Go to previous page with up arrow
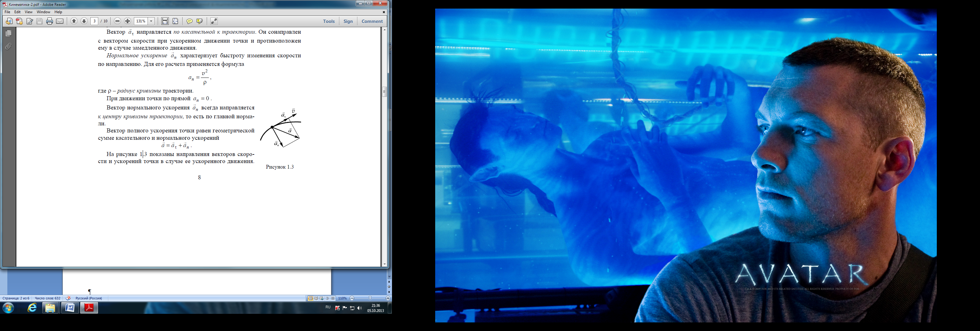Viewport: 980px width, 331px height. 74,21
